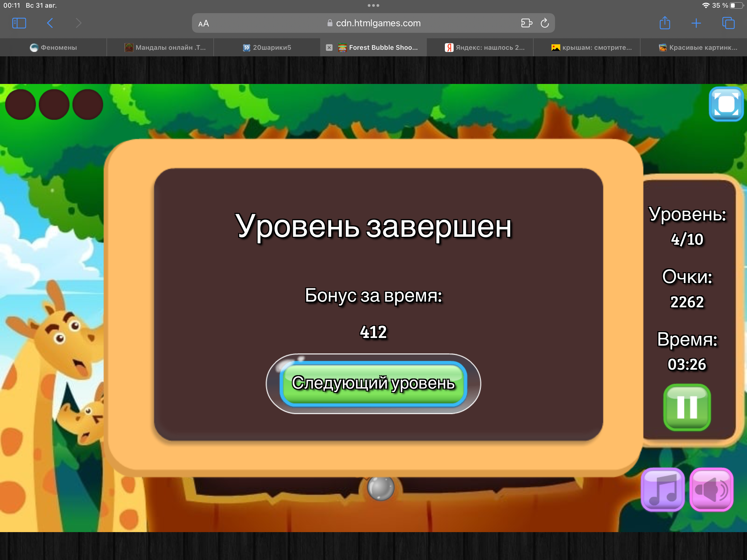Tap the battery status icon
The image size is (747, 560).
click(x=737, y=5)
